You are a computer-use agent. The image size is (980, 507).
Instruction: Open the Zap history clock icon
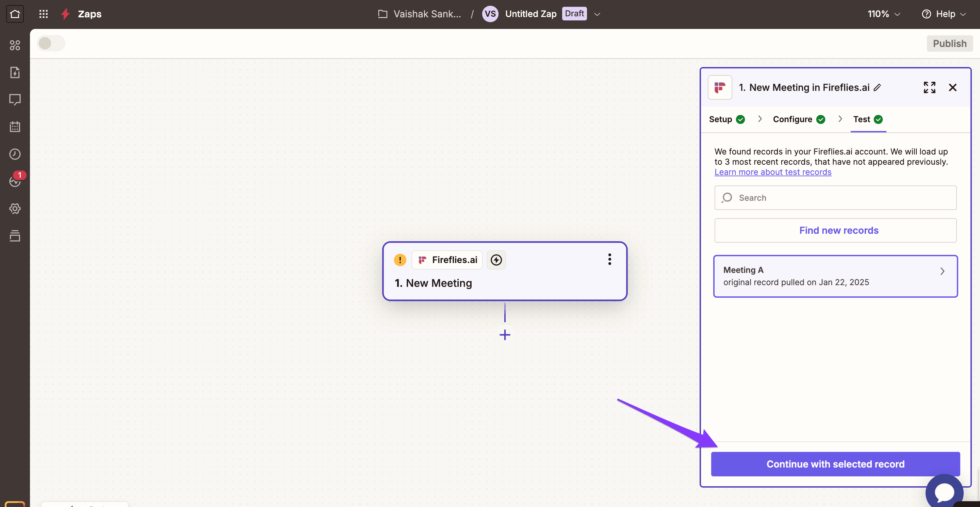click(x=15, y=154)
